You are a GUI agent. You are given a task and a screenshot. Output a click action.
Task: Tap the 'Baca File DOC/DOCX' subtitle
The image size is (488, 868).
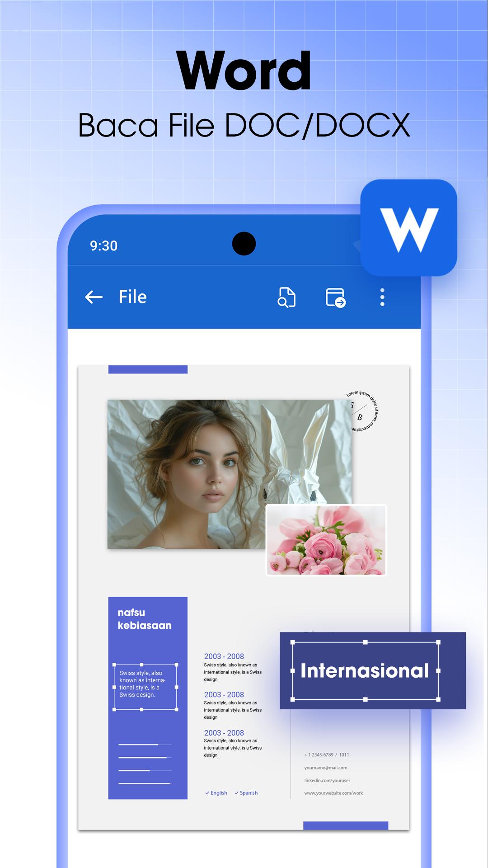tap(244, 125)
